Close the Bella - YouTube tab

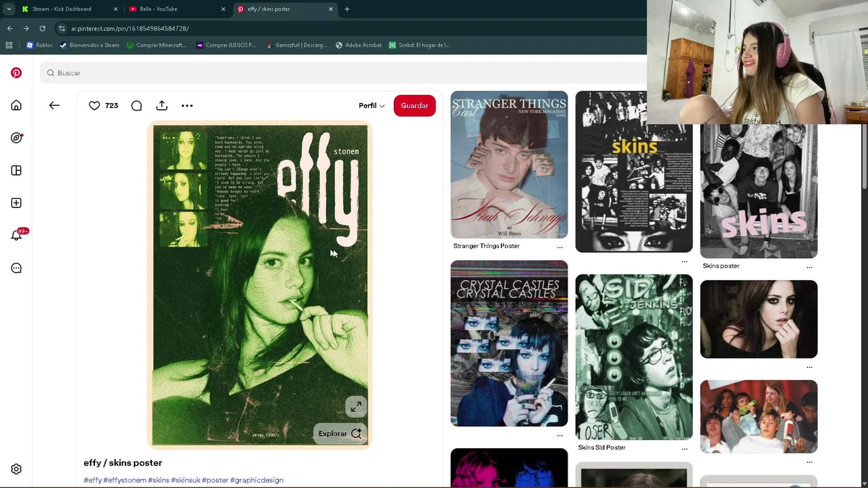(x=223, y=9)
